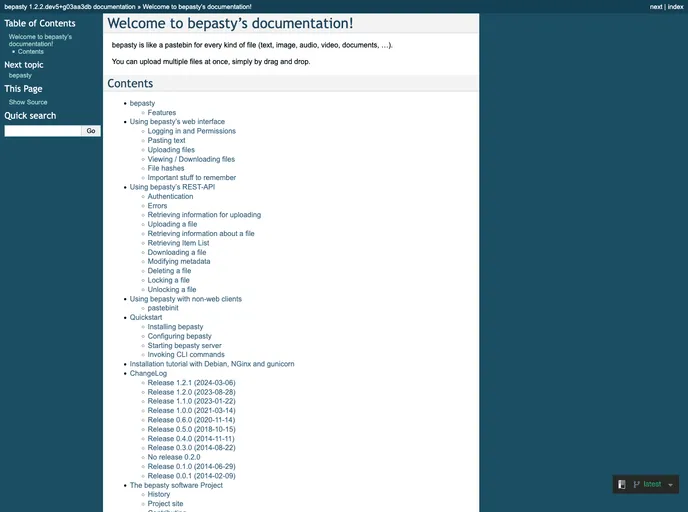Open 'Release 0.4.0 (2014-11-11)'
The height and width of the screenshot is (512, 688).
[191, 439]
